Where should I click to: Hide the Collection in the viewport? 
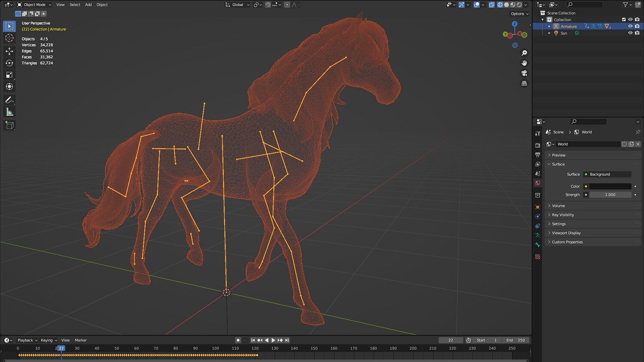[x=630, y=20]
